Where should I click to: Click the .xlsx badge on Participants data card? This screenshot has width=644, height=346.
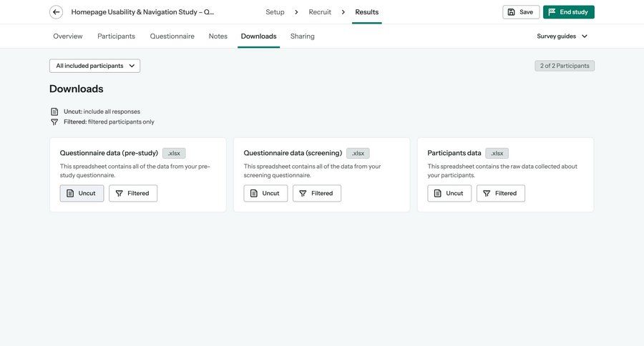(497, 153)
